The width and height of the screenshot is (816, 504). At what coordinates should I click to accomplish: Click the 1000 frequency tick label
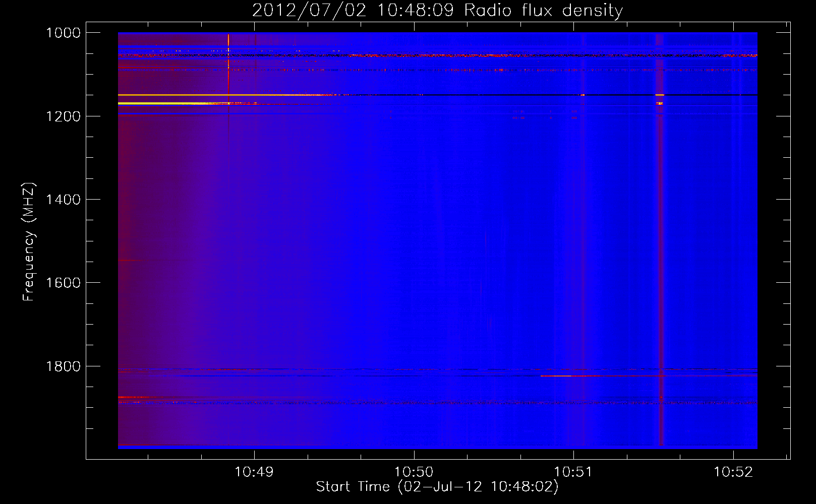click(63, 33)
